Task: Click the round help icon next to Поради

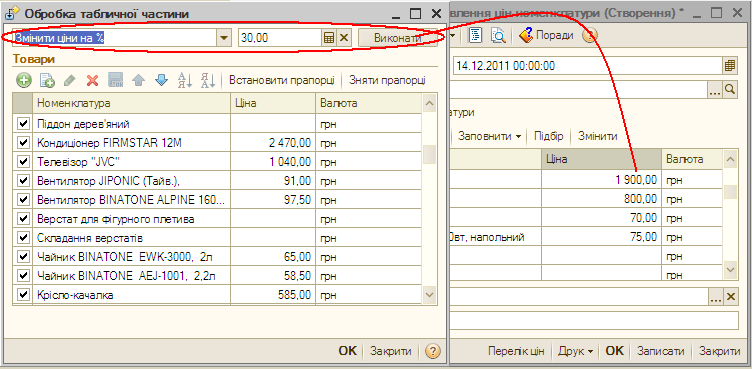Action: 590,35
